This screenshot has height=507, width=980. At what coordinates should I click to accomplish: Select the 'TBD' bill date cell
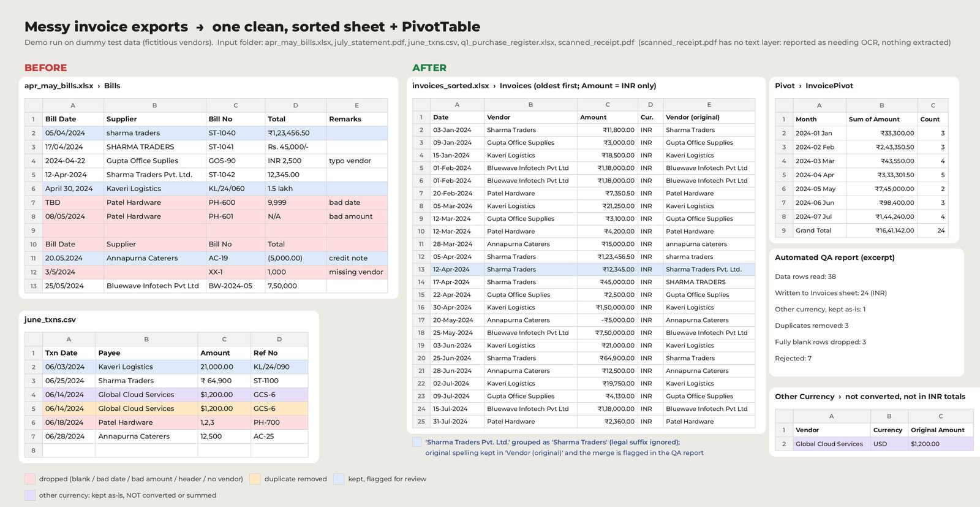coord(73,202)
